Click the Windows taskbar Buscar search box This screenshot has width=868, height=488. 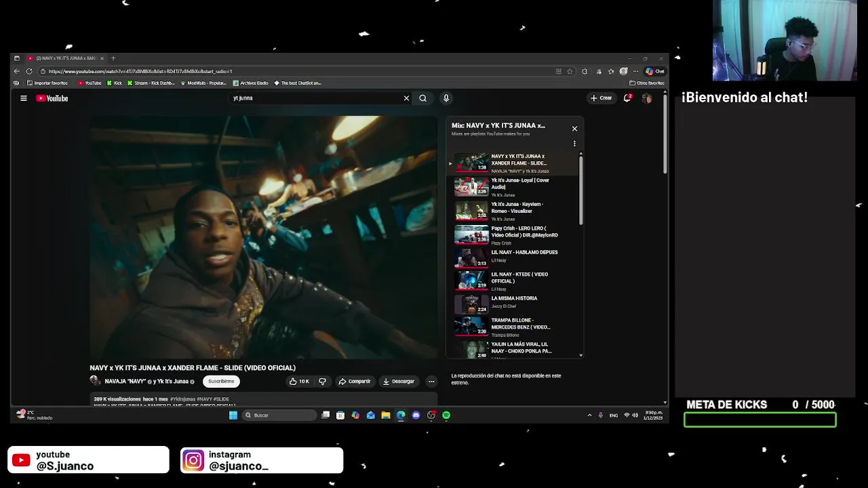(279, 415)
